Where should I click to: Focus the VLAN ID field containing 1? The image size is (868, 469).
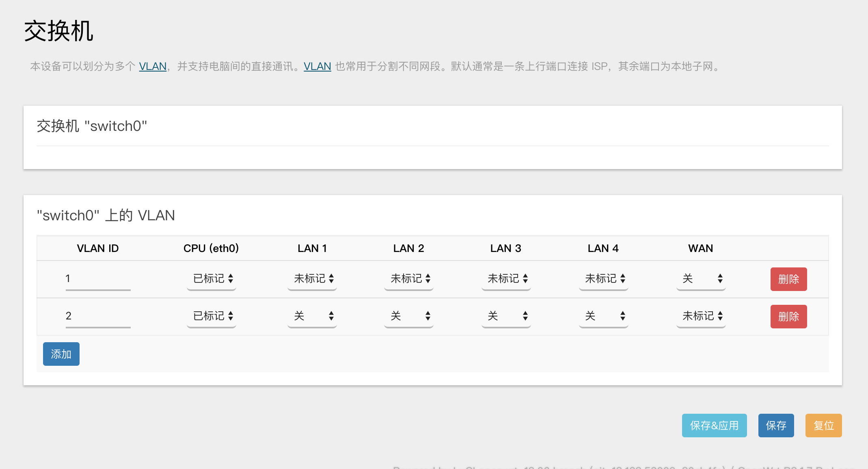point(98,279)
